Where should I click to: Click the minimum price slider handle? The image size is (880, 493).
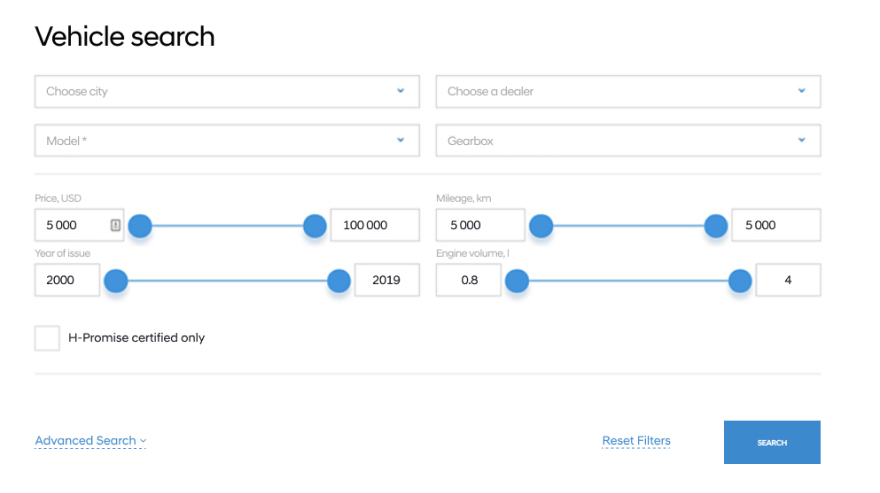click(140, 226)
